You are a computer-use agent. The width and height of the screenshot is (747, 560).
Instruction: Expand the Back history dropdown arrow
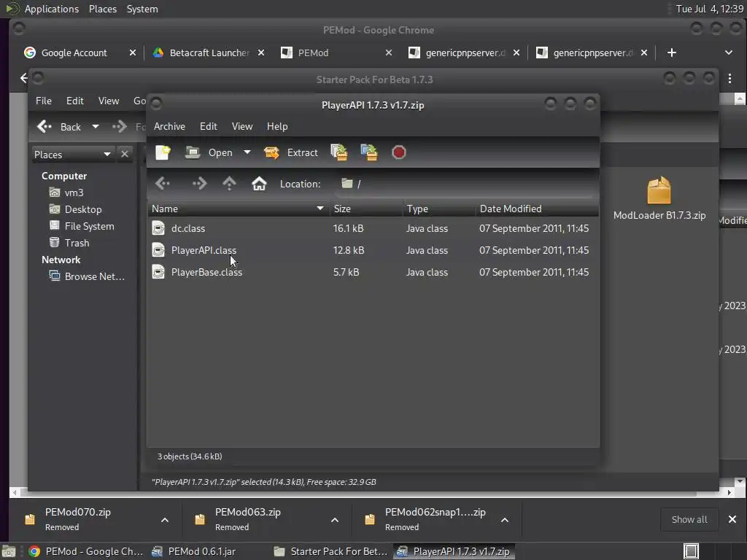(96, 127)
